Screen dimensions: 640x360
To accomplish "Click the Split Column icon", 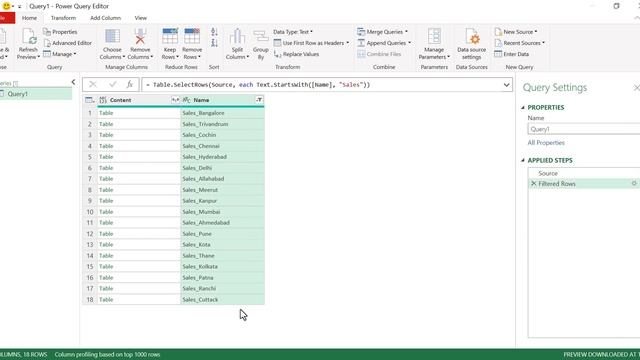I will [x=237, y=36].
